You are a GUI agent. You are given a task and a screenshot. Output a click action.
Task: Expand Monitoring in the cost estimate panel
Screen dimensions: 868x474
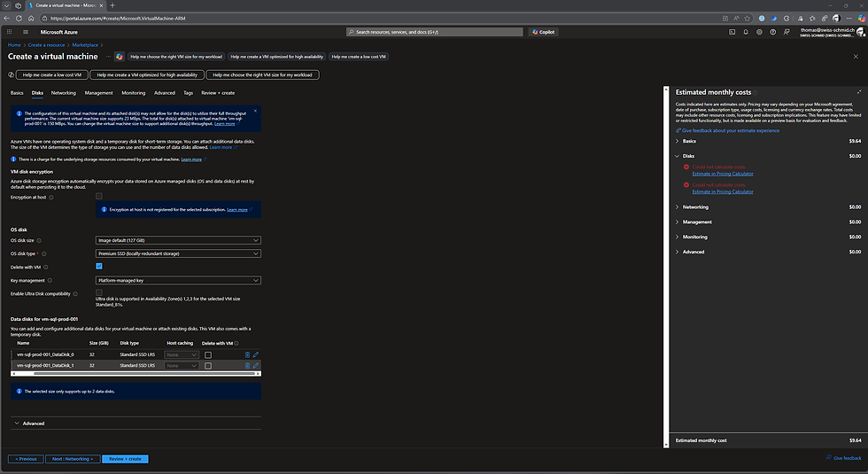[769, 237]
